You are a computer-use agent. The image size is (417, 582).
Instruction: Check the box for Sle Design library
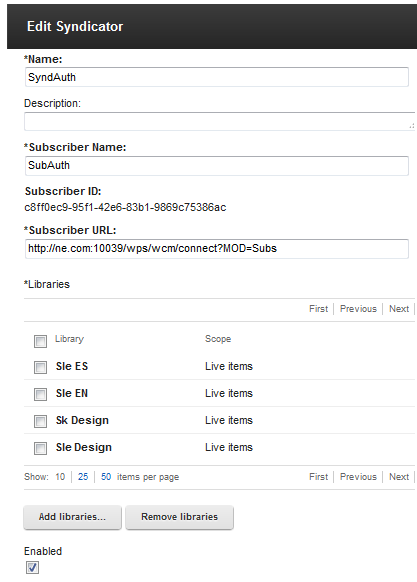(x=40, y=448)
